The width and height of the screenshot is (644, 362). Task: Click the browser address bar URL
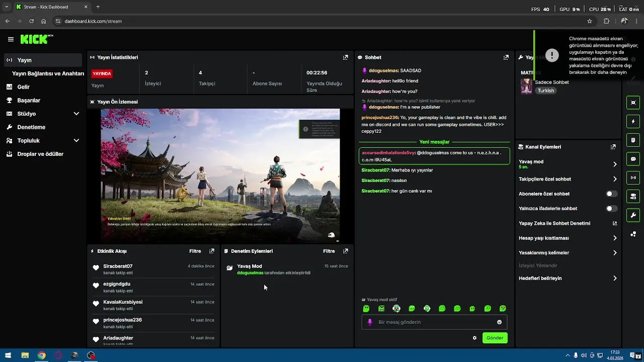coord(93,21)
